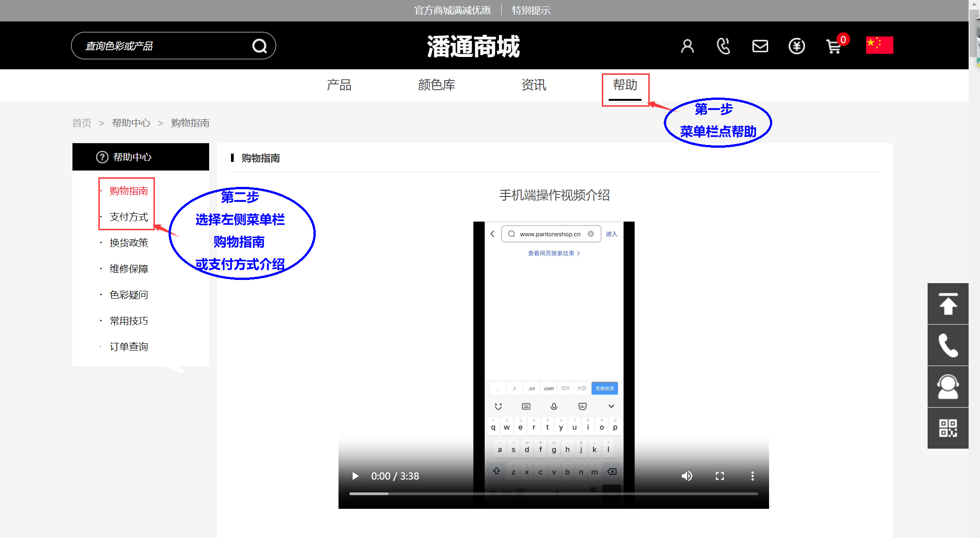Click the 手机端操作视频介绍 heading
The image size is (980, 538).
pos(554,195)
